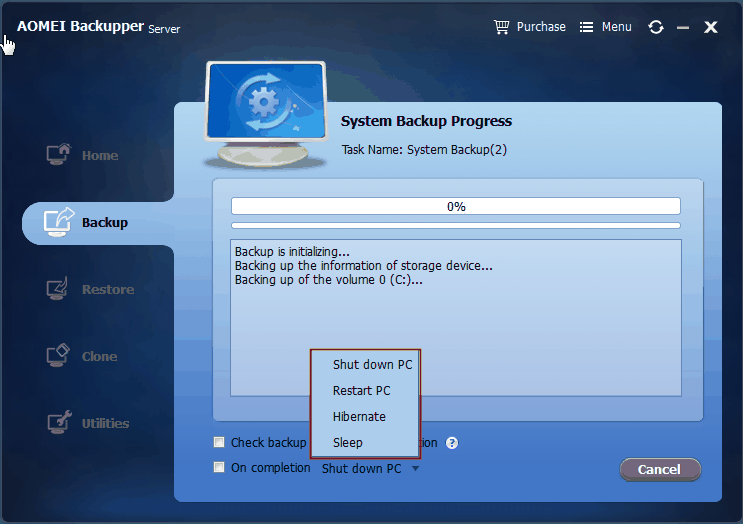
Task: Click the 0% progress bar
Action: tap(456, 206)
